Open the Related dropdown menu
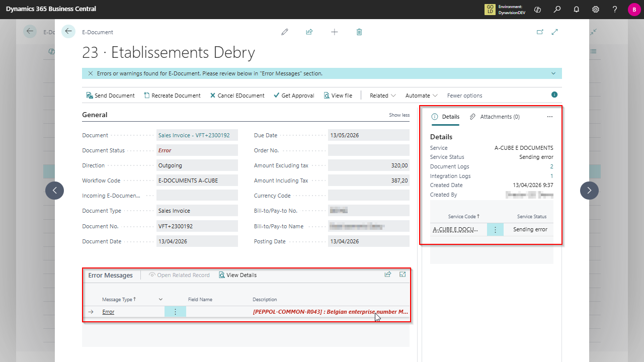Image resolution: width=644 pixels, height=362 pixels. click(383, 96)
